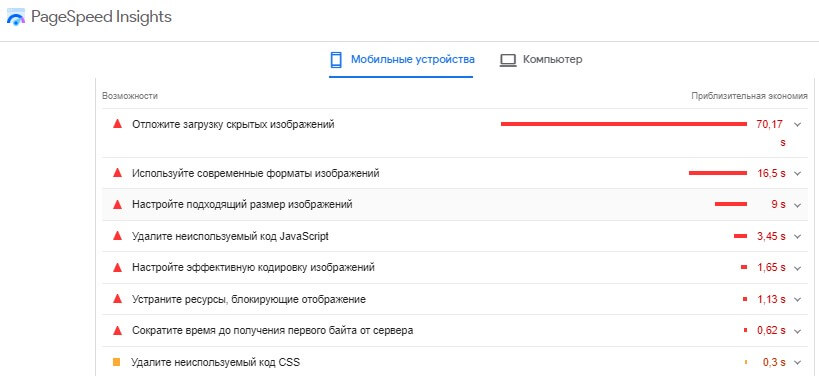Click red triangle beside Отложите загрузку скрытых изображений
This screenshot has height=376, width=819.
point(118,124)
